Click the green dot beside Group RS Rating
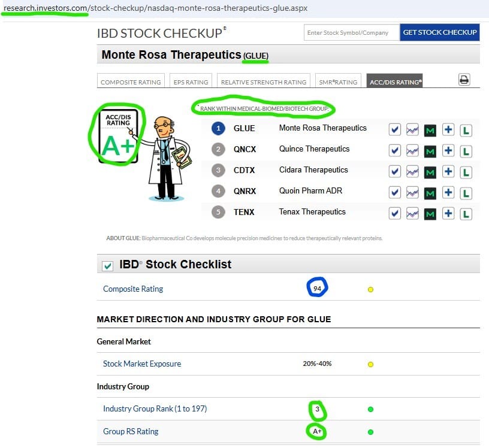 click(x=370, y=432)
